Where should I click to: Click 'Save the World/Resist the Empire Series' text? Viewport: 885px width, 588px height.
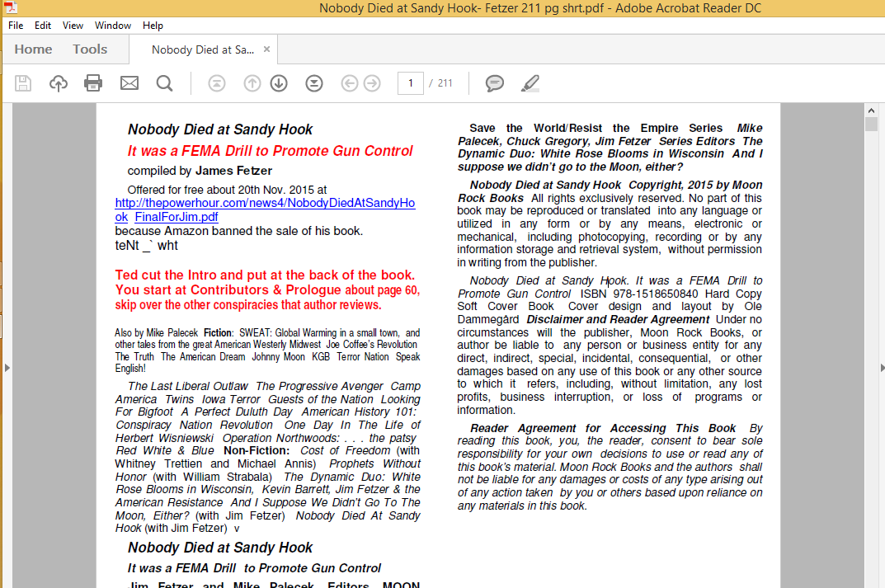click(596, 128)
